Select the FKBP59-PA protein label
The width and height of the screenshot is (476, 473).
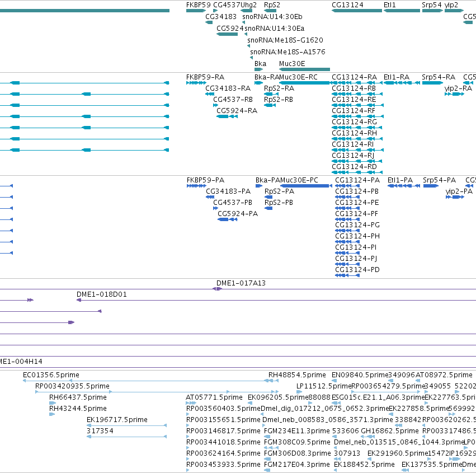pos(205,180)
